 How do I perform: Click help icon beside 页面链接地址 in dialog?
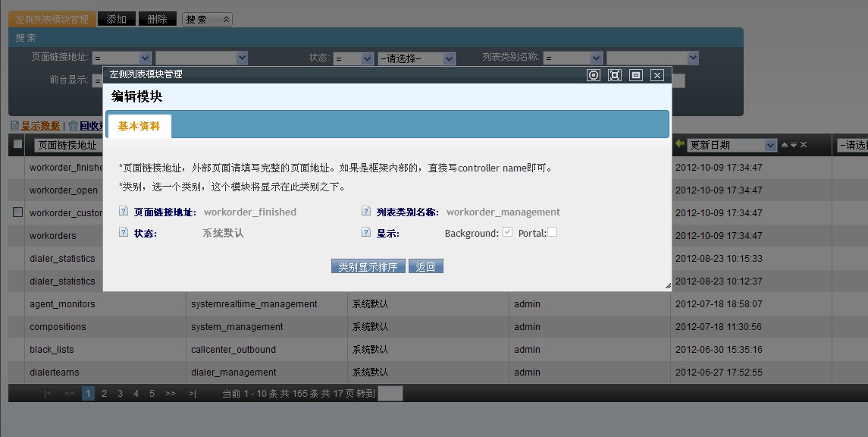pos(124,212)
